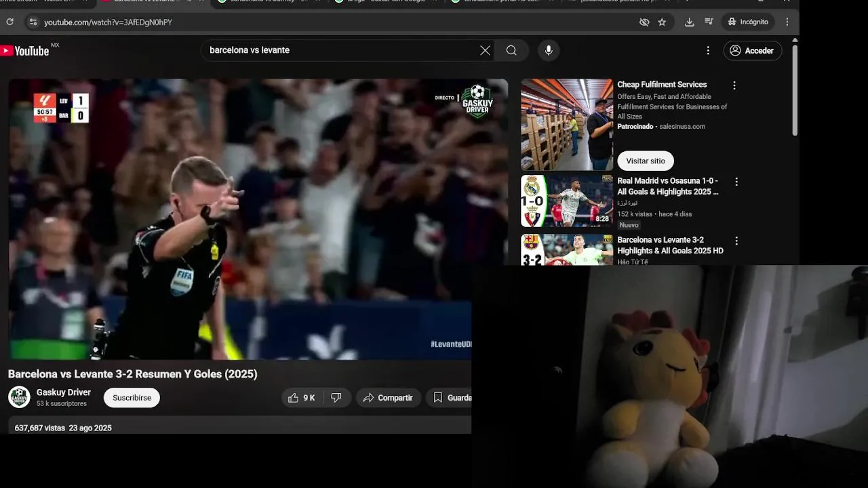Screen dimensions: 868x488
Task: Open the Chrome three-dot menu
Action: (787, 22)
